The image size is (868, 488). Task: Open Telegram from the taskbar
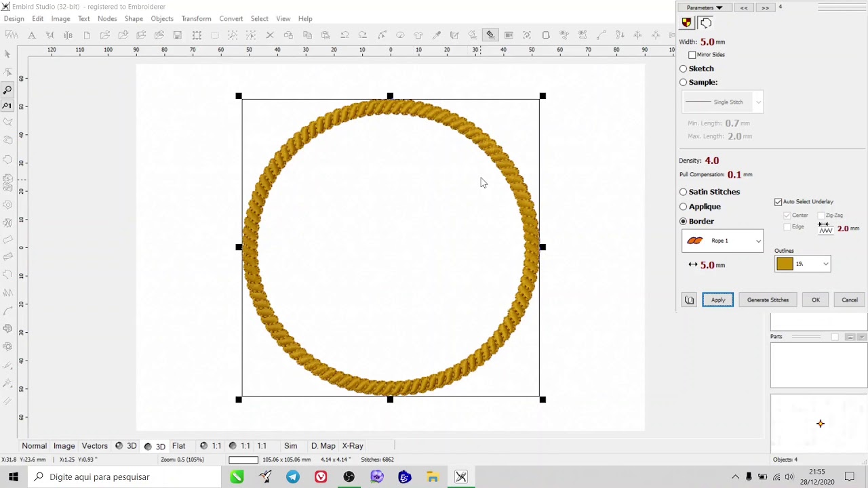pyautogui.click(x=292, y=476)
